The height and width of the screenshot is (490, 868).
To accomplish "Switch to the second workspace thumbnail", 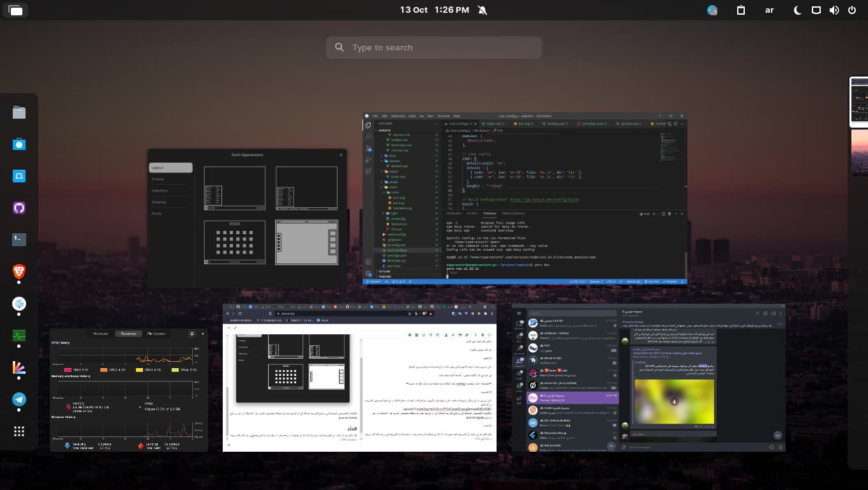I will (859, 153).
